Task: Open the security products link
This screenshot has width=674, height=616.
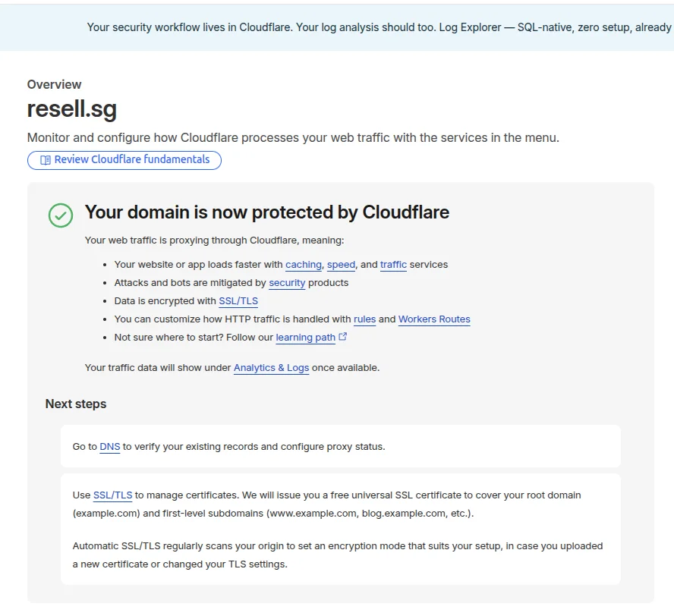Action: (286, 283)
